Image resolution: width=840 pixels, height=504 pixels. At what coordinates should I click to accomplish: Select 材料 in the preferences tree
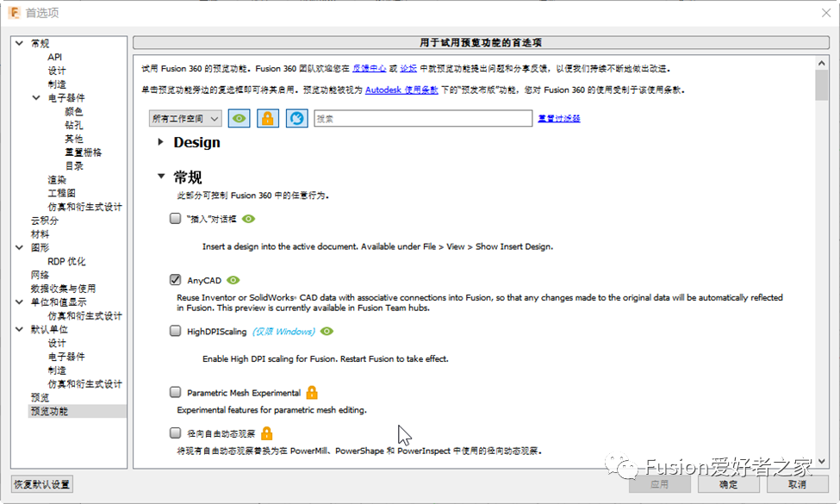pyautogui.click(x=40, y=234)
